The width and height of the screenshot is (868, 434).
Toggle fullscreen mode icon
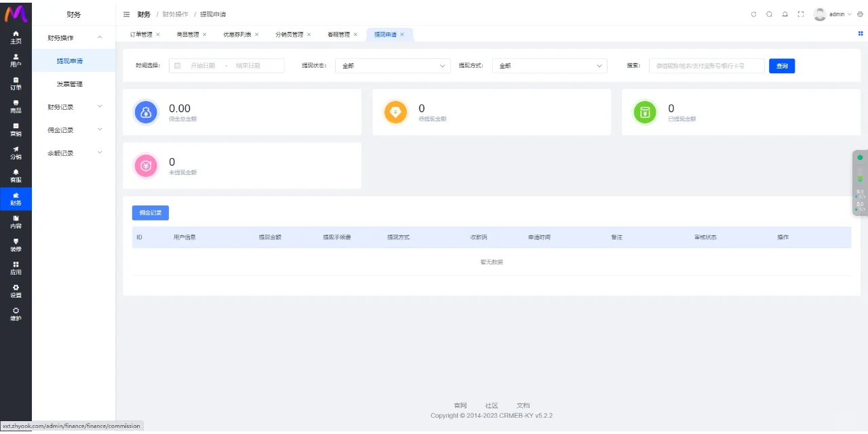800,14
